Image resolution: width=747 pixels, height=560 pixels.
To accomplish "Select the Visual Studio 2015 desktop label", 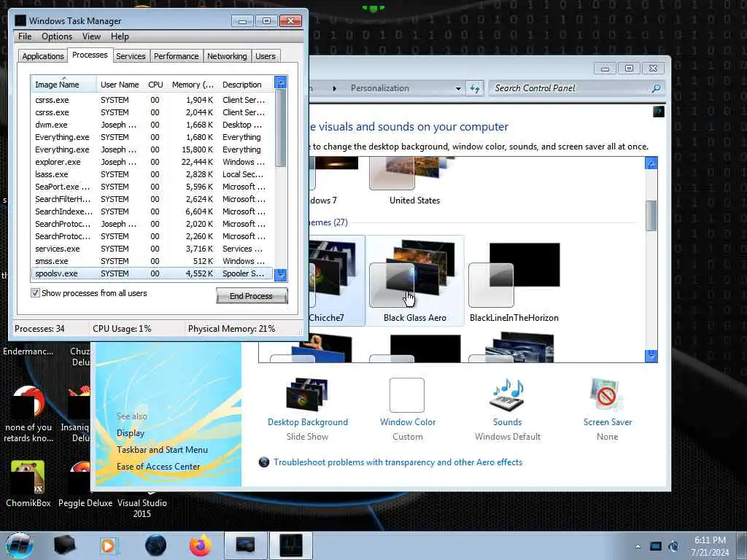I will coord(142,508).
